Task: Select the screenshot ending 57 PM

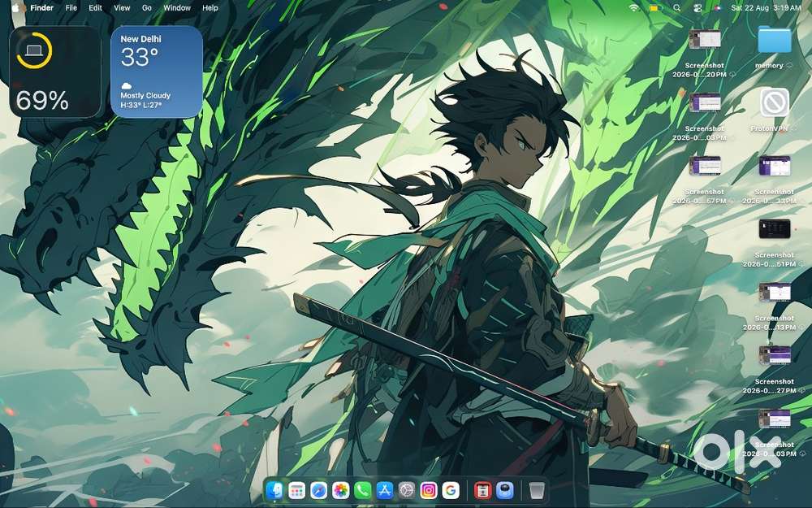Action: [x=704, y=166]
